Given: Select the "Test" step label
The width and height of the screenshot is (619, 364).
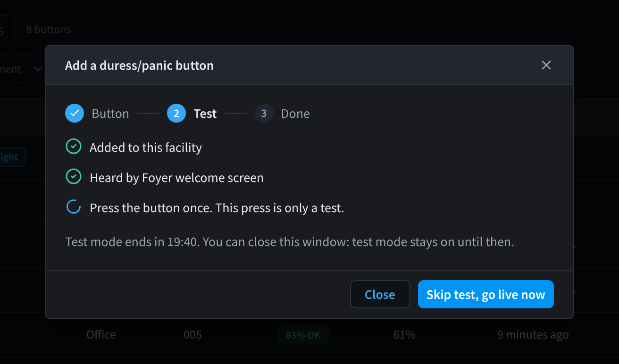Looking at the screenshot, I should tap(205, 114).
